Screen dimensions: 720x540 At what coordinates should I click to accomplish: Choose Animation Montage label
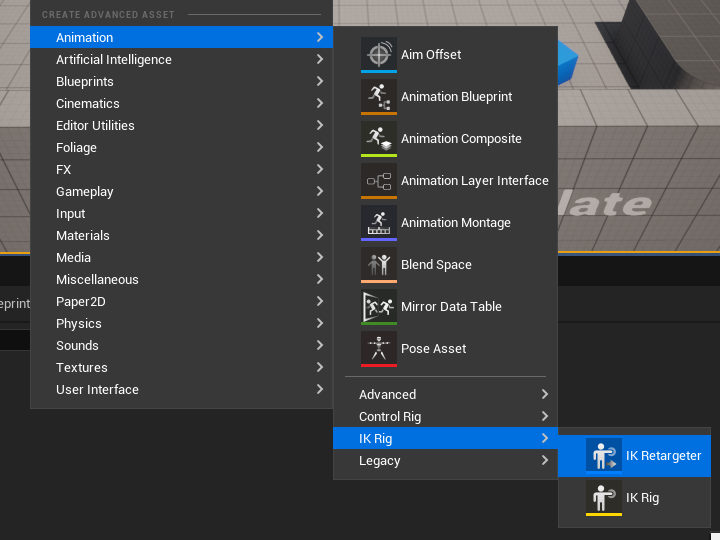[x=456, y=223]
